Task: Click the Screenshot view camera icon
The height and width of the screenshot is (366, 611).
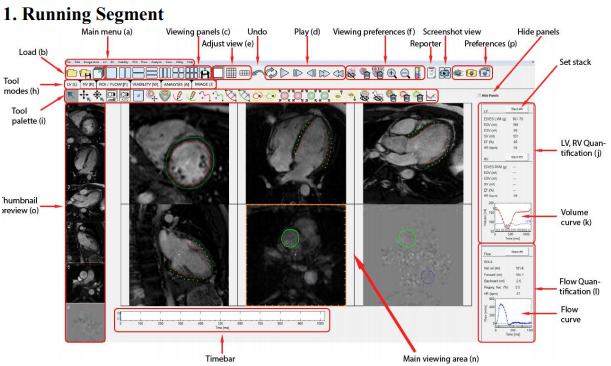Action: pyautogui.click(x=445, y=73)
